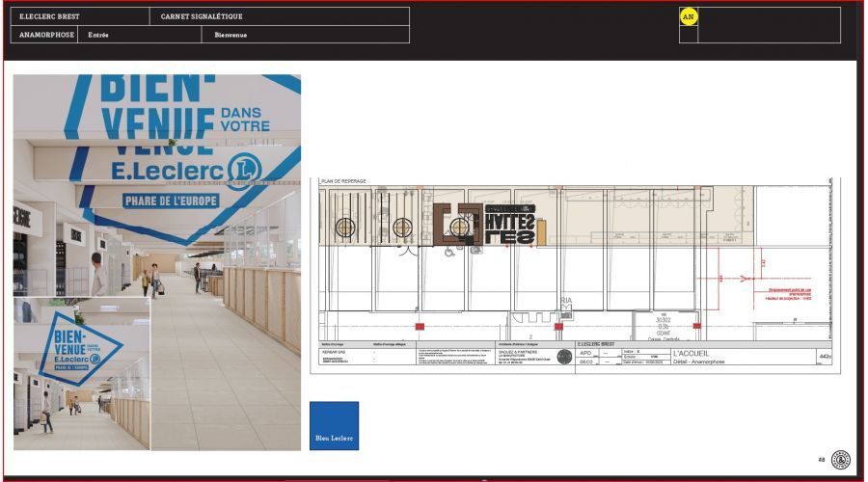Click the APD cell in title block
The image size is (868, 482).
pos(585,353)
